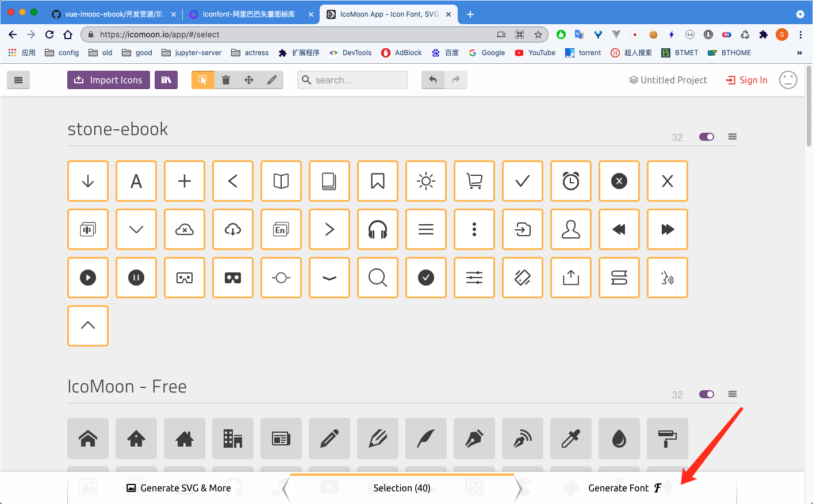Select the up chevron icon in stone-ebook

[x=88, y=325]
